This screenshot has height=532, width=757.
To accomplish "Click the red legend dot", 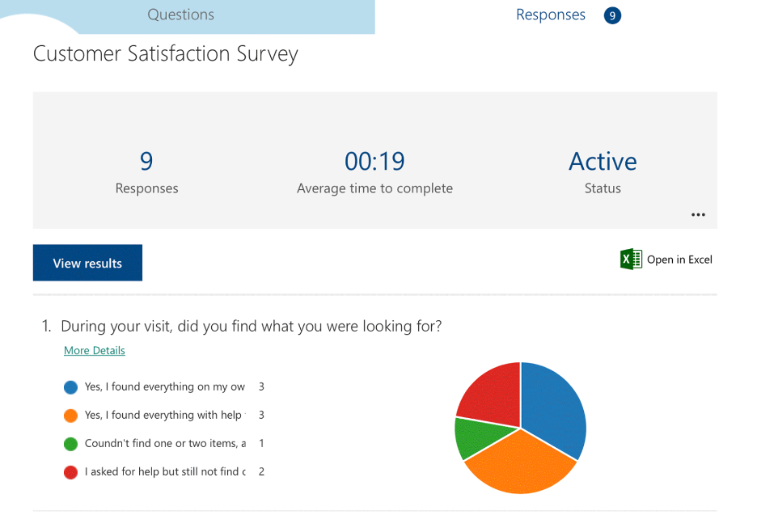I will click(x=70, y=472).
